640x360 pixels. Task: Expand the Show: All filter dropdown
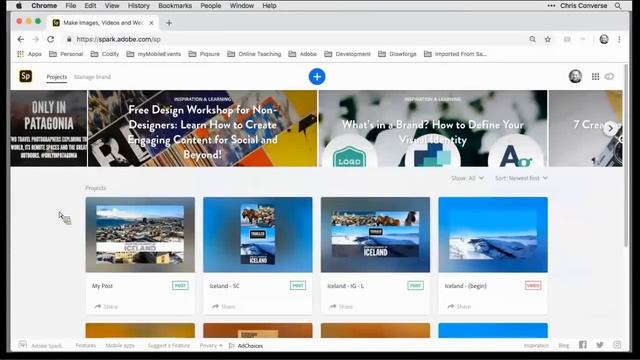467,178
